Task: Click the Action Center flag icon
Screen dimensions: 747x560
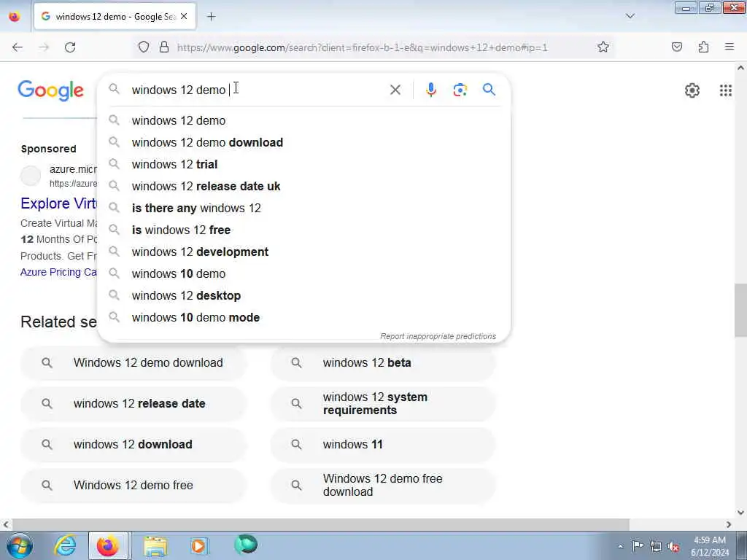Action: point(638,546)
